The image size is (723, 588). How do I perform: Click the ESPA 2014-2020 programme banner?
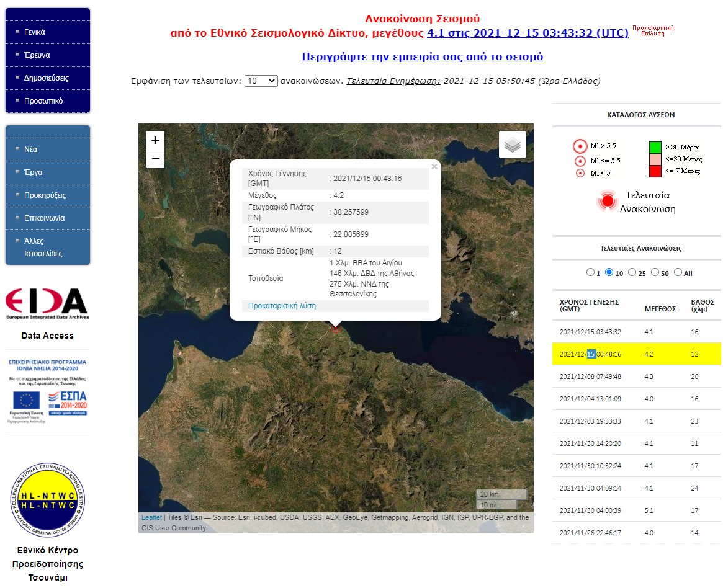point(48,391)
